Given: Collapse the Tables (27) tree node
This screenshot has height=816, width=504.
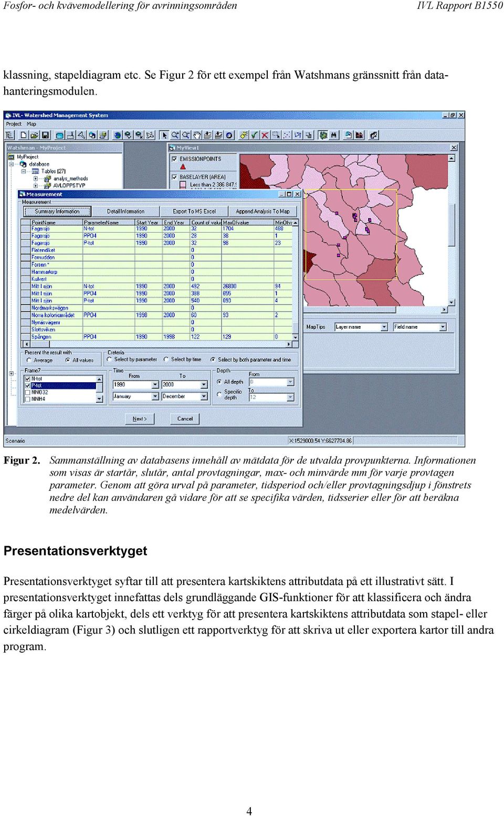Looking at the screenshot, I should point(23,171).
